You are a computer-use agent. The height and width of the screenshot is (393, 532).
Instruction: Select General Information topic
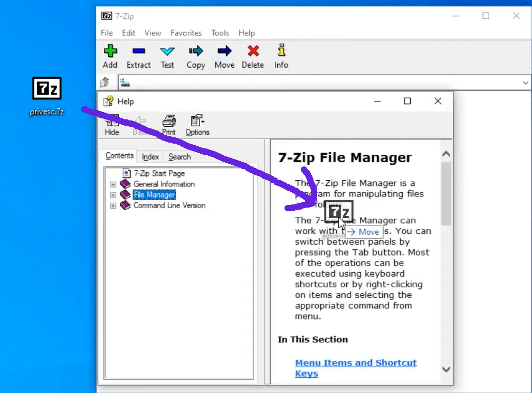pos(164,184)
